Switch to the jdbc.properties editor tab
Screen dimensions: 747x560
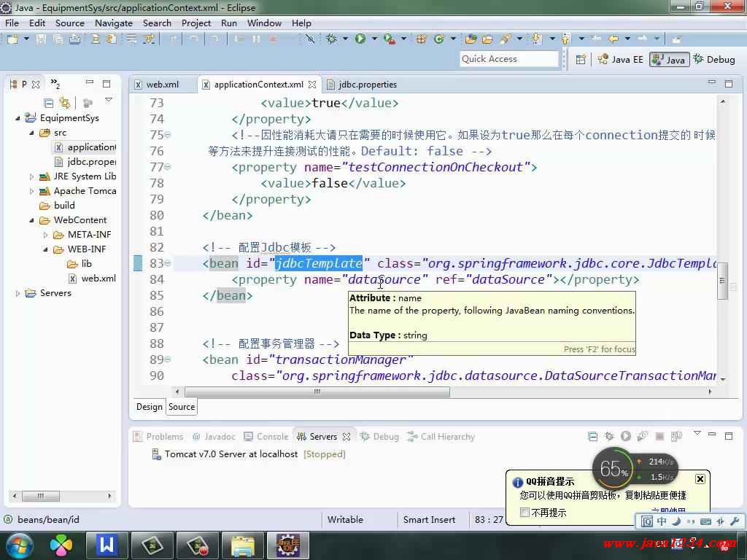[368, 85]
